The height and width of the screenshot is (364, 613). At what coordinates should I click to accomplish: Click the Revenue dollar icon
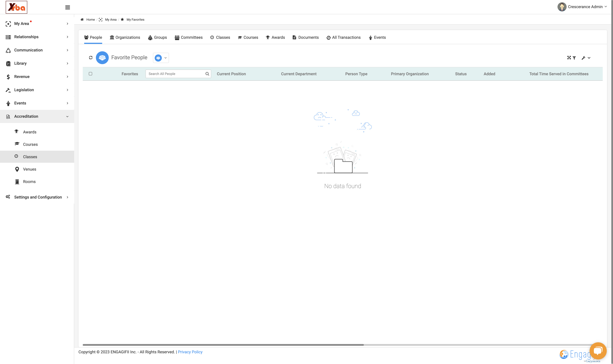(x=8, y=77)
